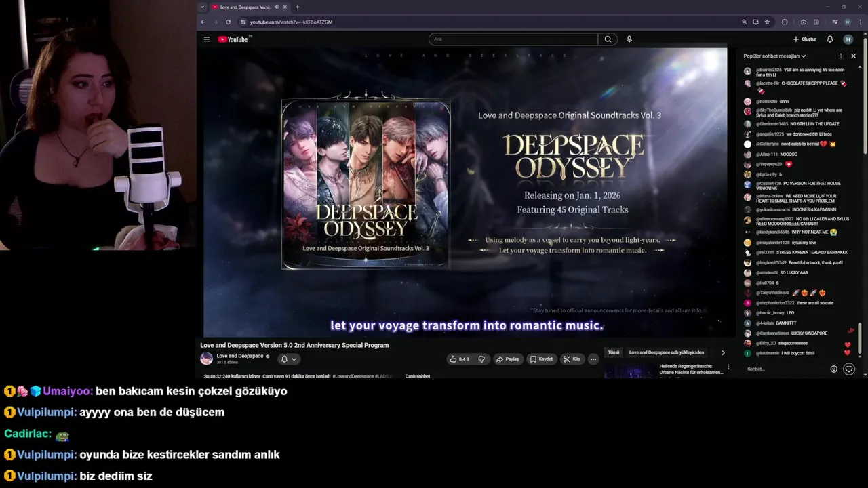Open browser zoom magnifier icon in address bar

[744, 22]
